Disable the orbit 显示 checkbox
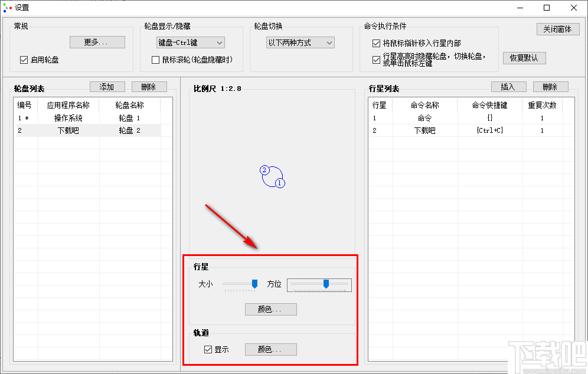Viewport: 588px width, 374px height. coord(208,349)
